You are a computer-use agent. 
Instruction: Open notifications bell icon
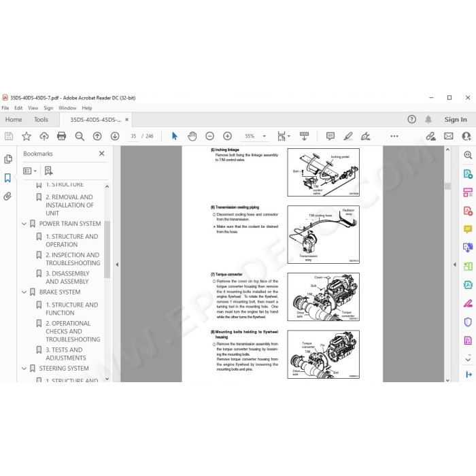pos(428,119)
